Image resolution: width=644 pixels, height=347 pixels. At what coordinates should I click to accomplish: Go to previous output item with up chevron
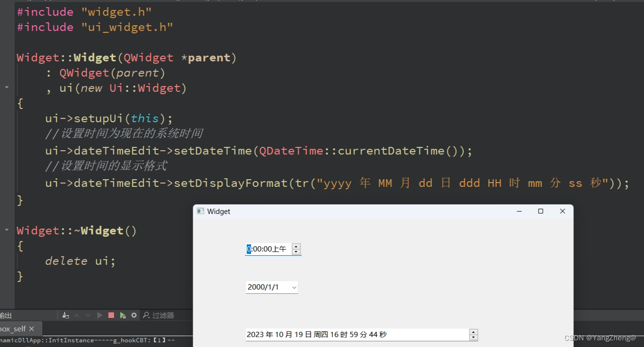pos(77,315)
